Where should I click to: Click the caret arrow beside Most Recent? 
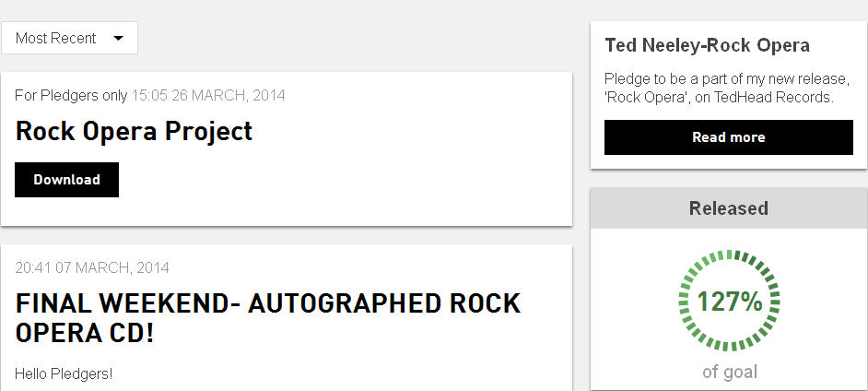[118, 39]
